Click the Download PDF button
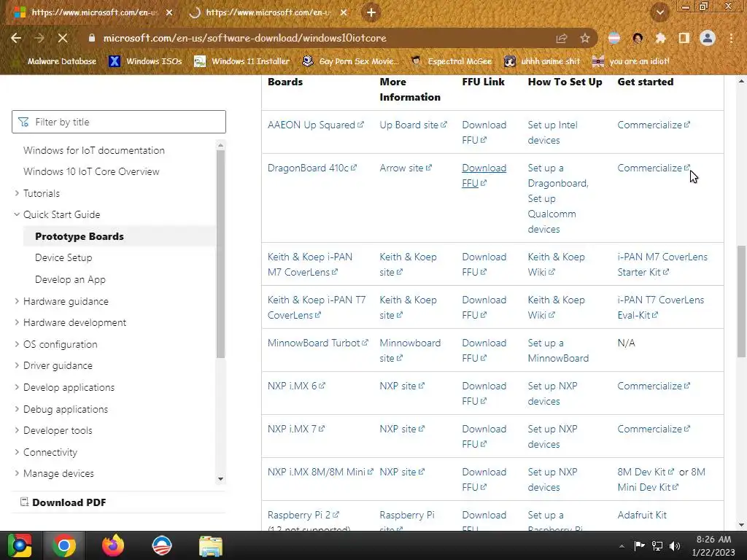The image size is (747, 560). 63,502
